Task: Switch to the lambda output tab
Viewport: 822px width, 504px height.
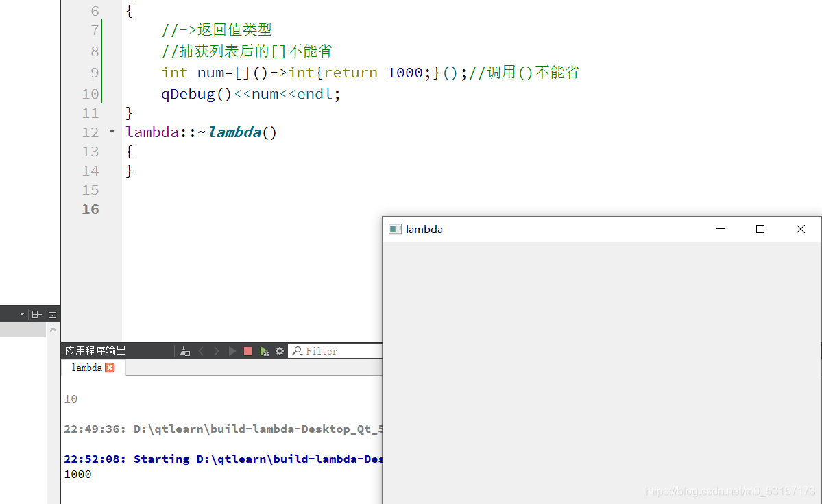Action: point(86,368)
